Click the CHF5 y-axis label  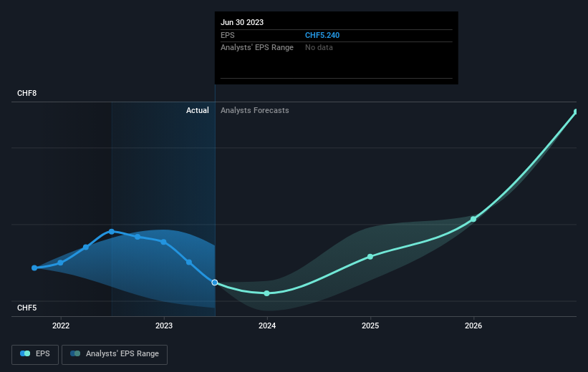click(x=27, y=308)
